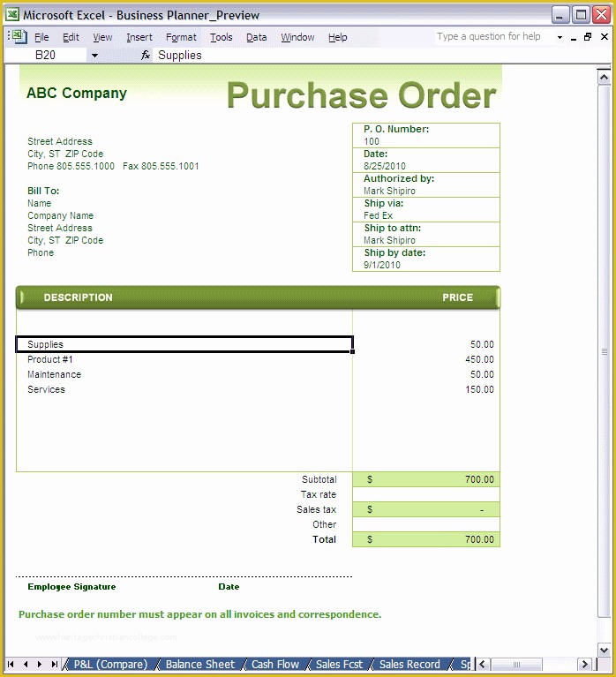Viewport: 616px width, 677px height.
Task: Select the empty Other amount cell
Action: [x=426, y=524]
